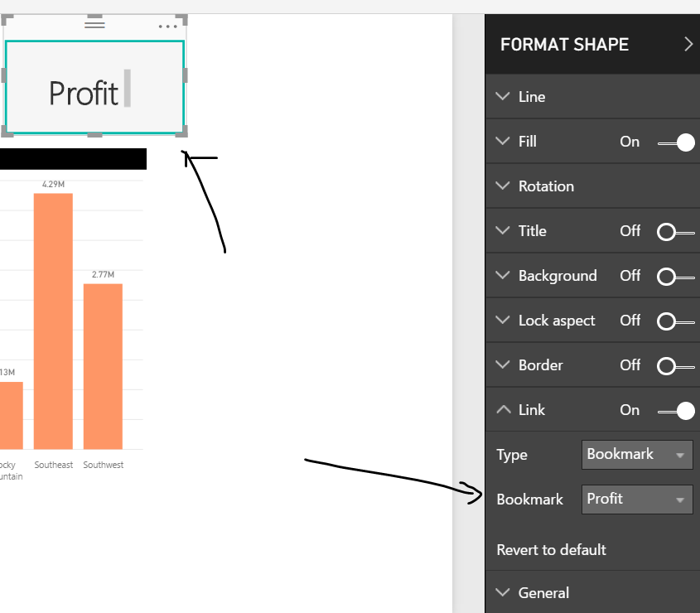Open the Bookmark dropdown showing Profit

coord(637,500)
